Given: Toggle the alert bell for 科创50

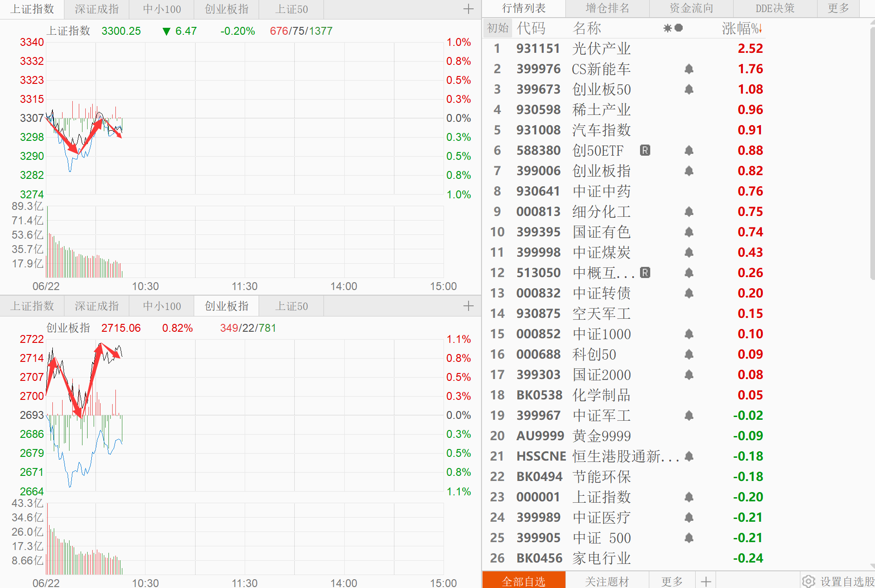Looking at the screenshot, I should pos(689,354).
